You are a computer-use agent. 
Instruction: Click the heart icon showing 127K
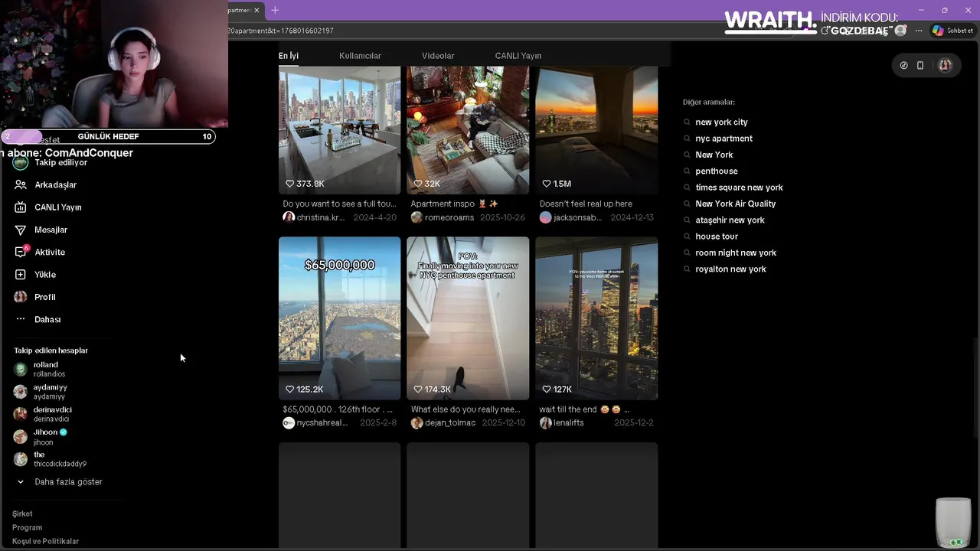(547, 390)
